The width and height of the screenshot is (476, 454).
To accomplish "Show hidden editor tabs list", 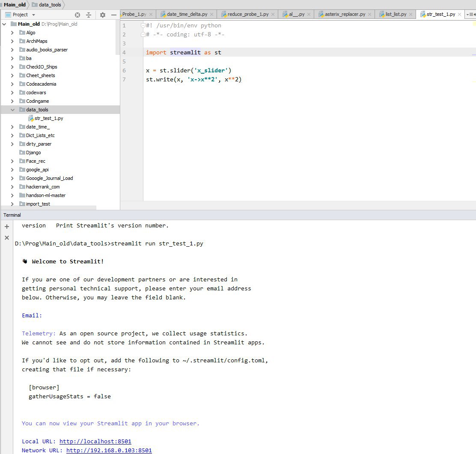I will pyautogui.click(x=471, y=14).
